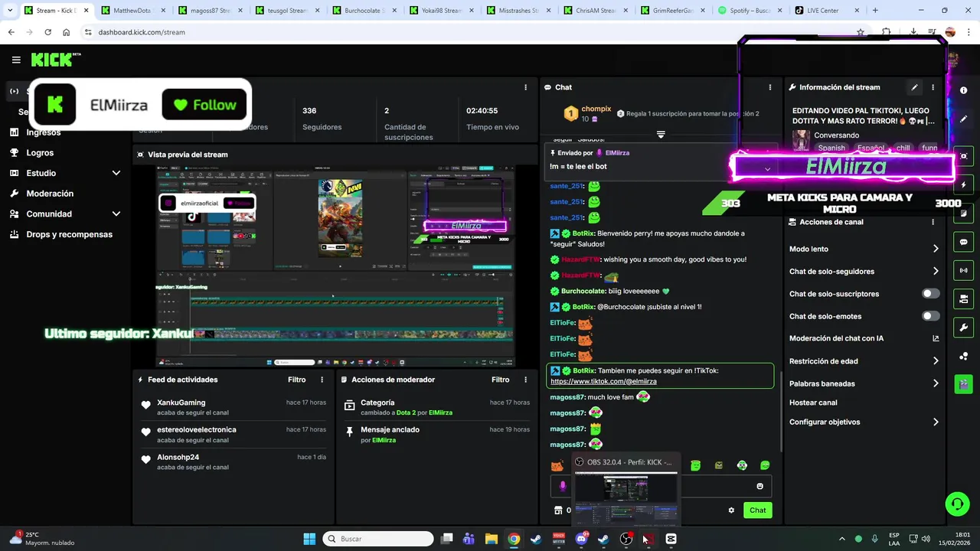Screen dimensions: 980x551
Task: Toggle Chat de solo-emotes switch
Action: click(930, 316)
